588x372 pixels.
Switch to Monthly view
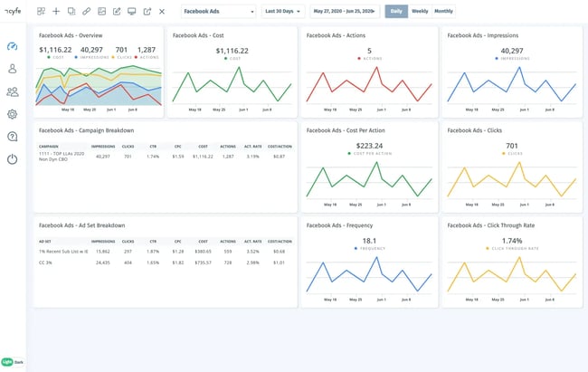coord(444,12)
